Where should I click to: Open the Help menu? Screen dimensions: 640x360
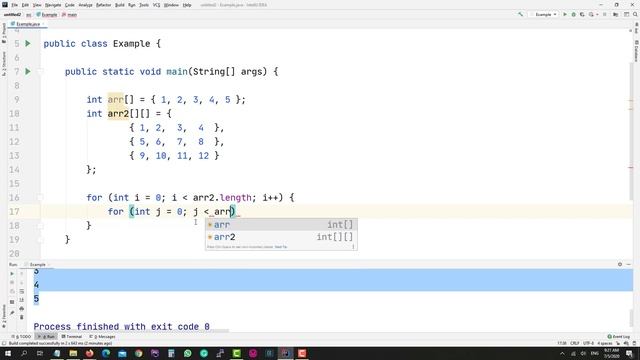(187, 5)
